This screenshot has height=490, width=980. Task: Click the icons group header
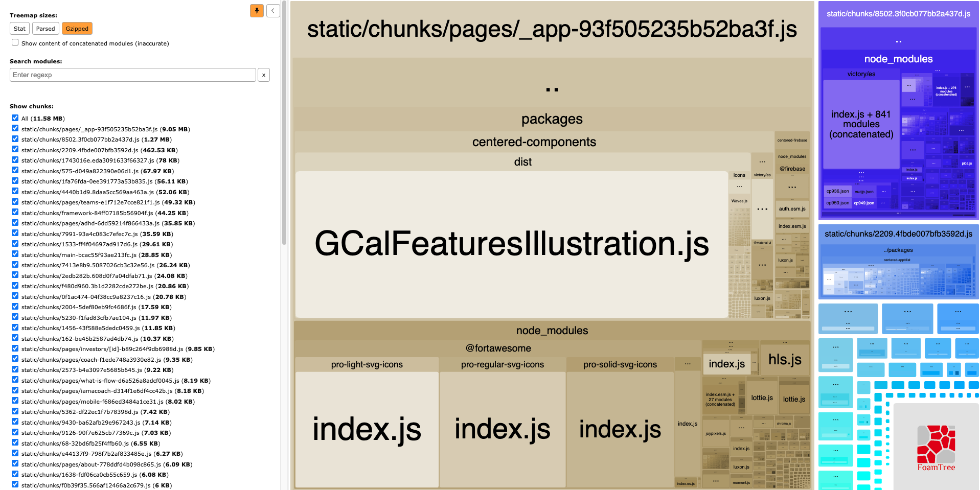click(x=739, y=175)
